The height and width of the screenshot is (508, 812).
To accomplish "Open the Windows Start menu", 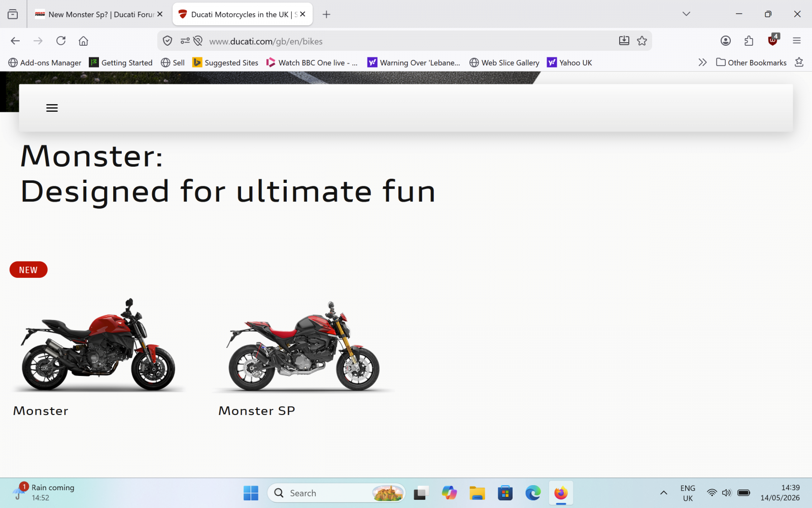I will 251,493.
